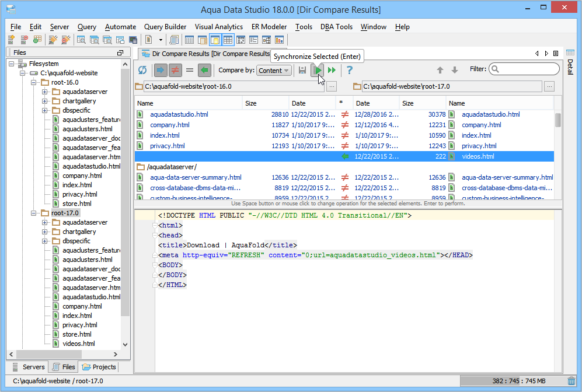Click left company.html in compare results
The image size is (582, 392).
[x=170, y=125]
